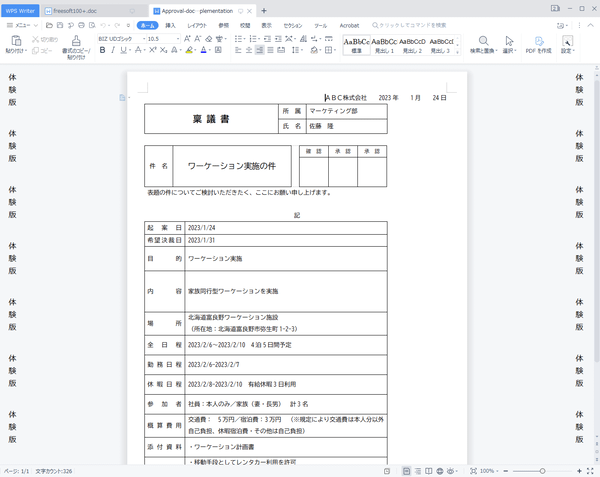The height and width of the screenshot is (477, 600).
Task: Open the 校閲 ribbon tab
Action: 245,26
